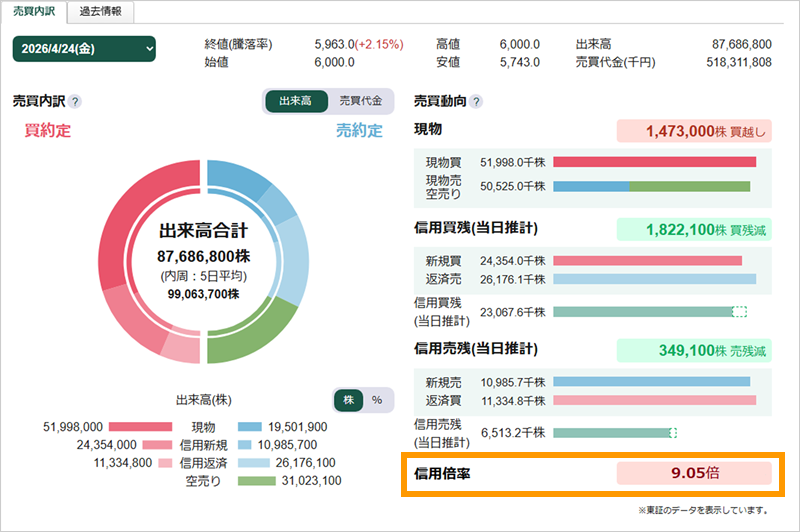Select the 売買内訳 tab

[34, 12]
